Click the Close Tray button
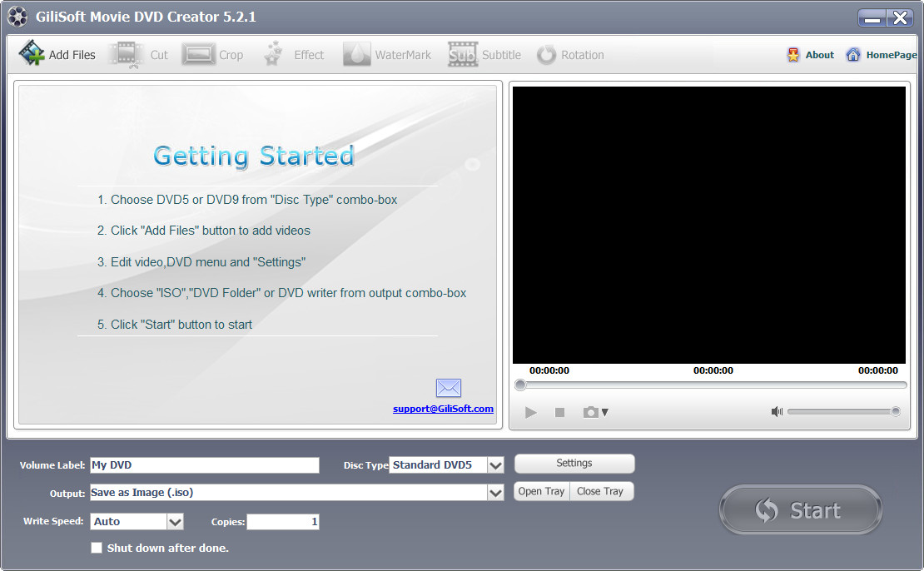 pos(602,491)
